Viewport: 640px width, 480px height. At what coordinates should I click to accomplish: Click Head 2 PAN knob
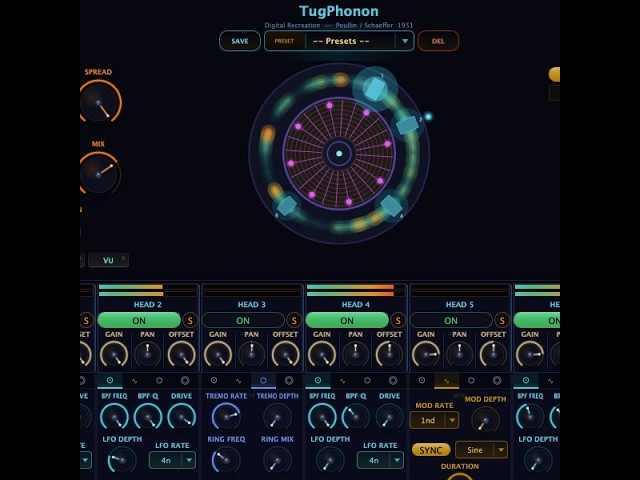tap(147, 354)
